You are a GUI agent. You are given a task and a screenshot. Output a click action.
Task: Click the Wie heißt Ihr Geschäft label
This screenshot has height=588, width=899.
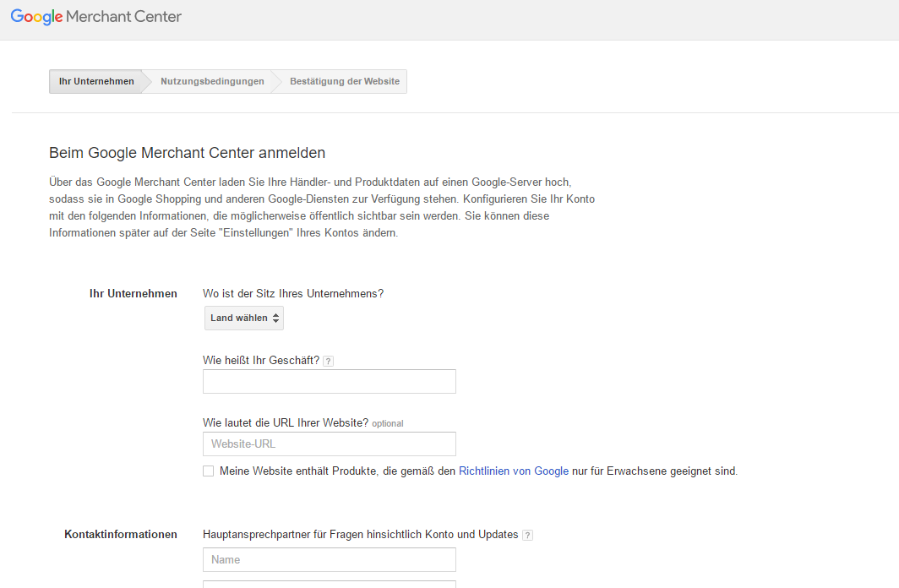pos(261,361)
